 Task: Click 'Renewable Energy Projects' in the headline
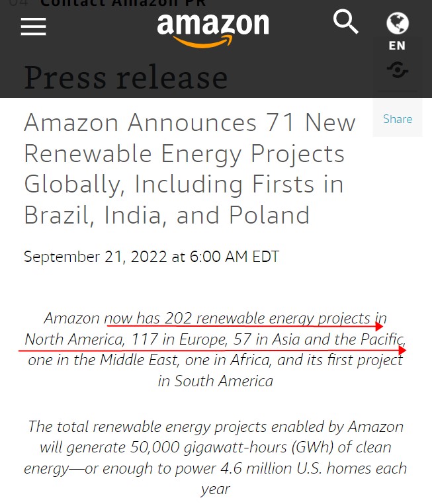click(184, 154)
